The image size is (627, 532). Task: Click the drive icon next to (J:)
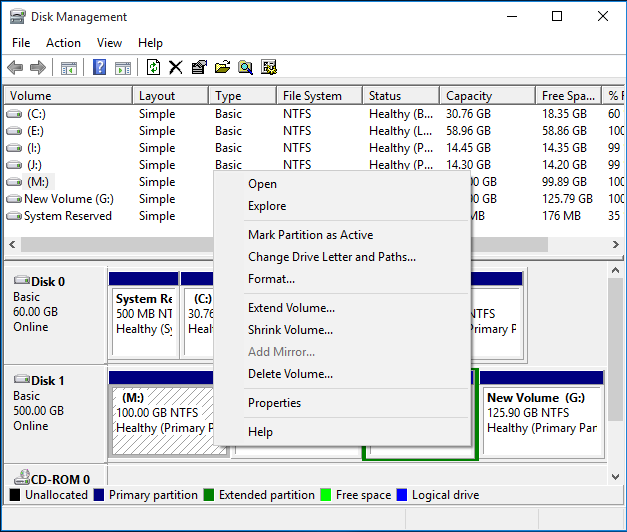14,165
